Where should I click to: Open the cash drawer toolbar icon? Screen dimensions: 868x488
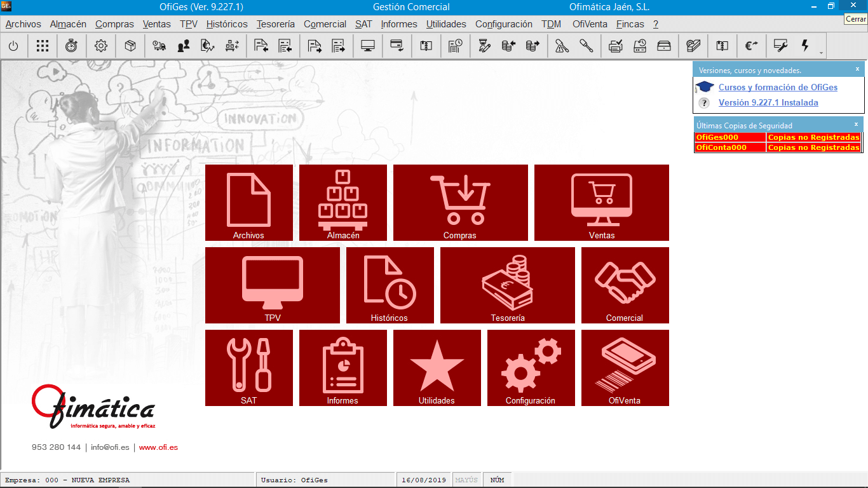pyautogui.click(x=664, y=46)
